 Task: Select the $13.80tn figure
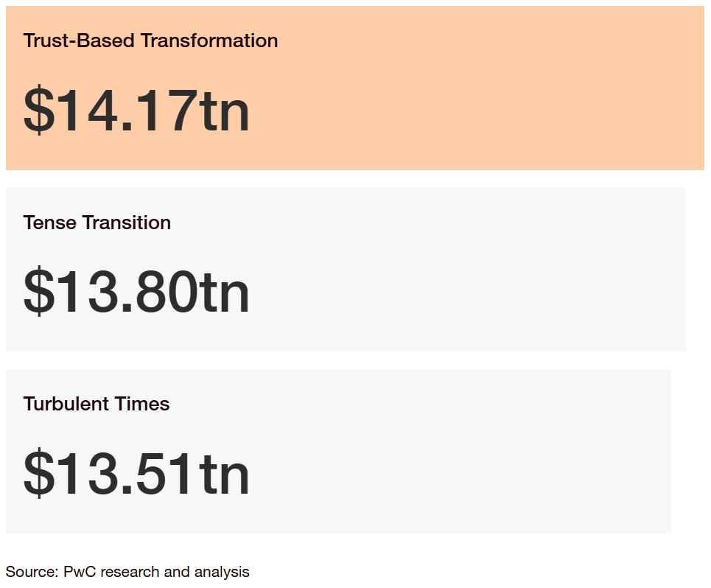point(136,292)
